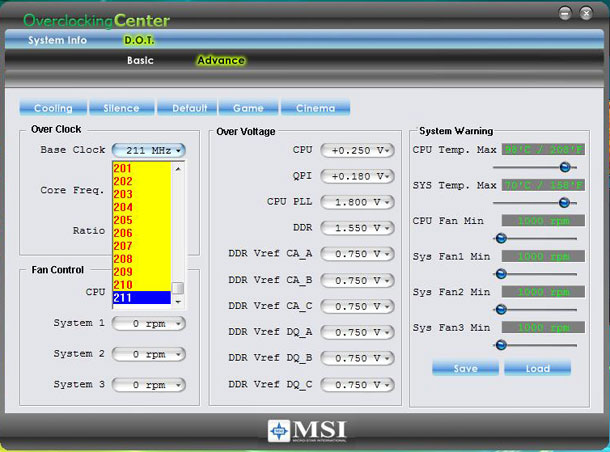The height and width of the screenshot is (452, 610).
Task: Close the Overclocking Center window
Action: coord(586,13)
